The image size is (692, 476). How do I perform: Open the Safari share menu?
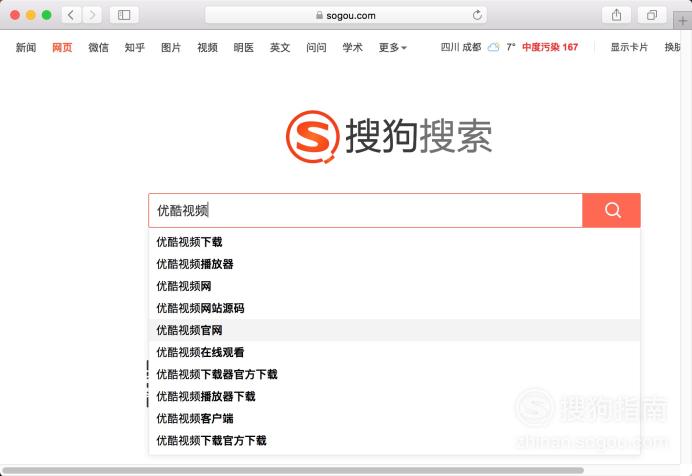(x=617, y=15)
